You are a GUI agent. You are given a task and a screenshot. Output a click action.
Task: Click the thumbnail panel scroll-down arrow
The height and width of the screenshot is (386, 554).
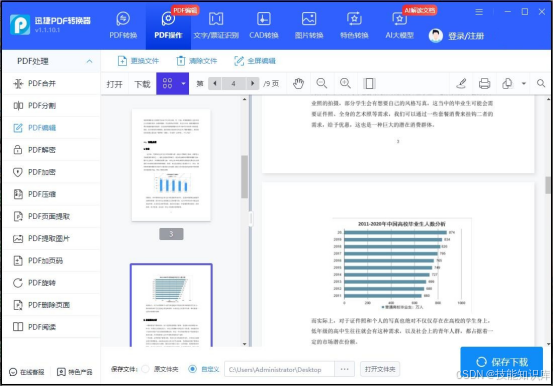click(x=244, y=344)
